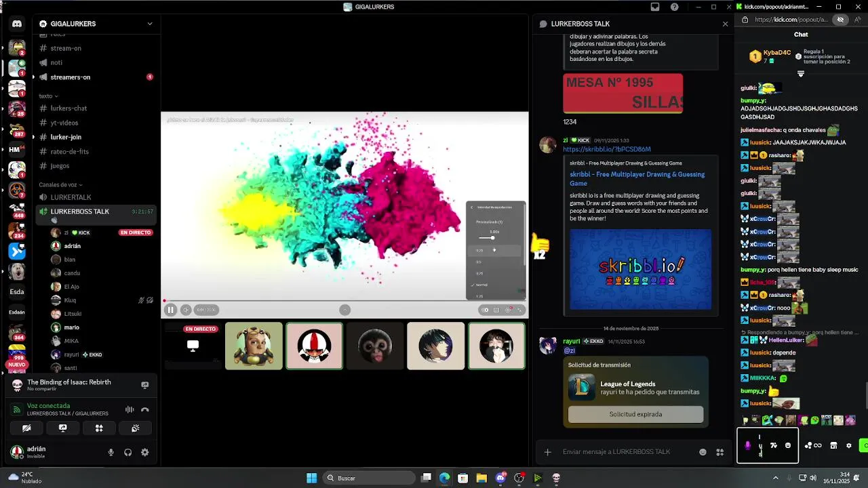The height and width of the screenshot is (488, 868).
Task: Expand the Kick chat leaderboard arrow
Action: pos(801,74)
